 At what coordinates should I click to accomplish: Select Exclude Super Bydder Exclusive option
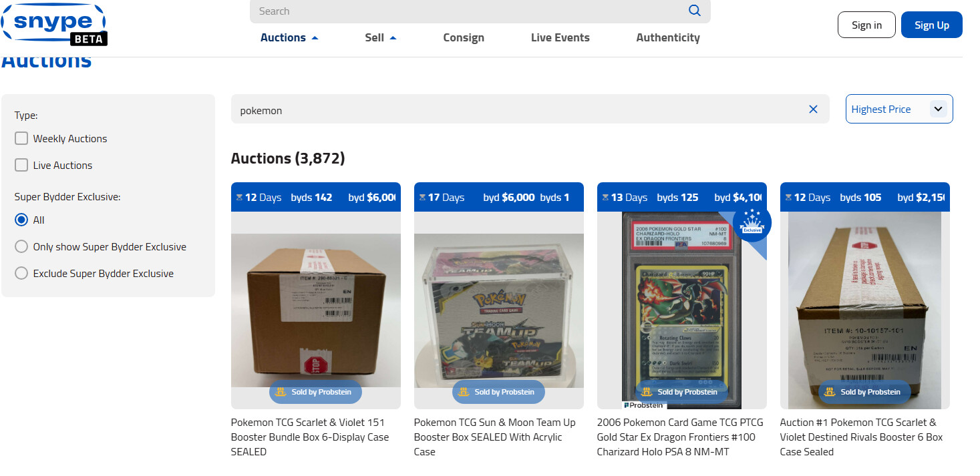point(21,274)
